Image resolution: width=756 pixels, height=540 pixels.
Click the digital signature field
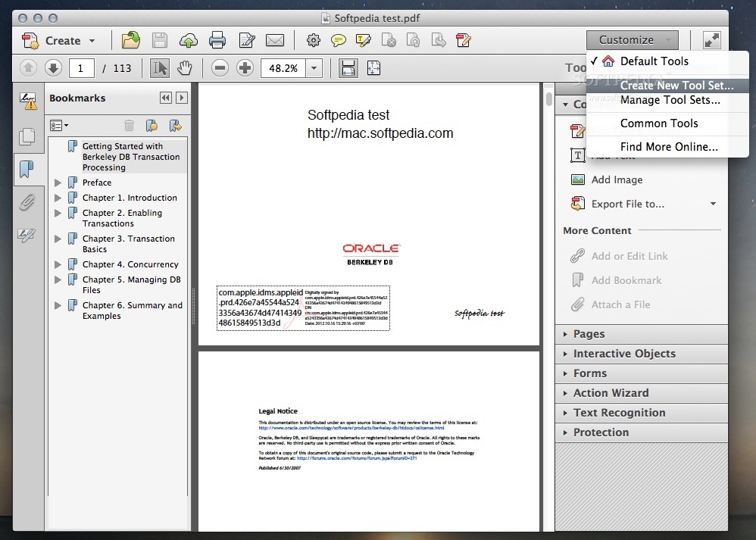tap(303, 308)
